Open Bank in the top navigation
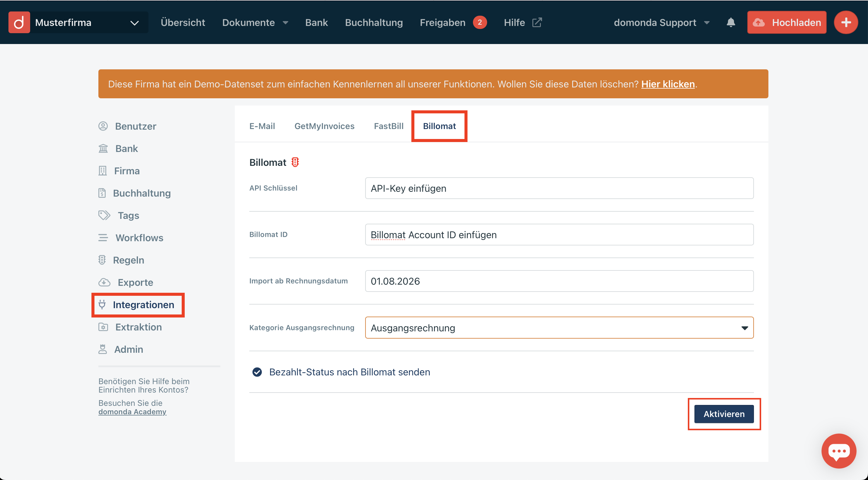Viewport: 868px width, 480px height. click(316, 22)
